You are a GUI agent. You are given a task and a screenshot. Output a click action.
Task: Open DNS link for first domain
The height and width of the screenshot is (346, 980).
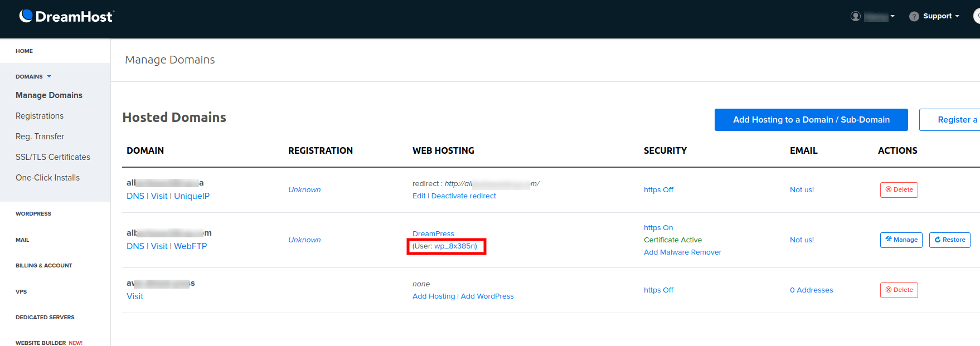click(135, 196)
